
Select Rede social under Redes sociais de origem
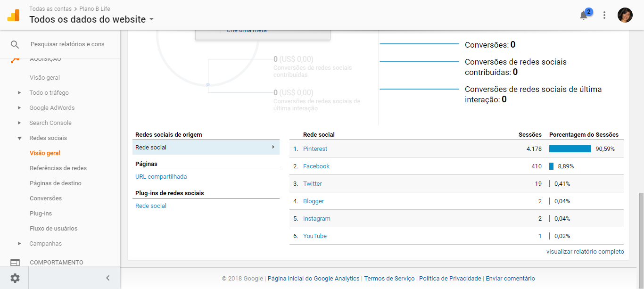click(x=206, y=147)
